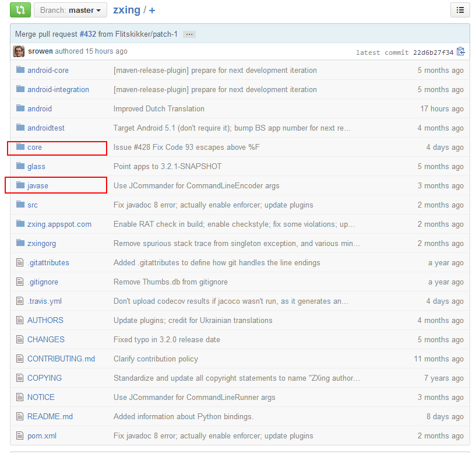
Task: Copy the commit SHA with clipboard icon
Action: tap(461, 51)
